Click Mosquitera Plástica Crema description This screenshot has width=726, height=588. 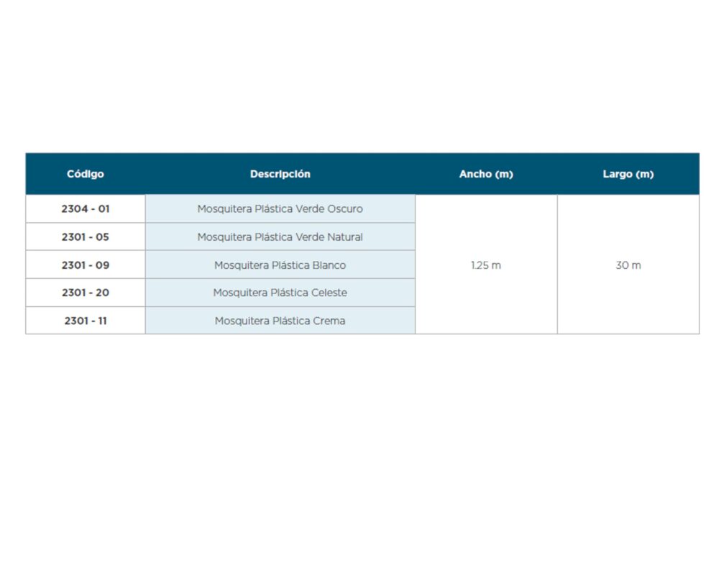click(280, 321)
